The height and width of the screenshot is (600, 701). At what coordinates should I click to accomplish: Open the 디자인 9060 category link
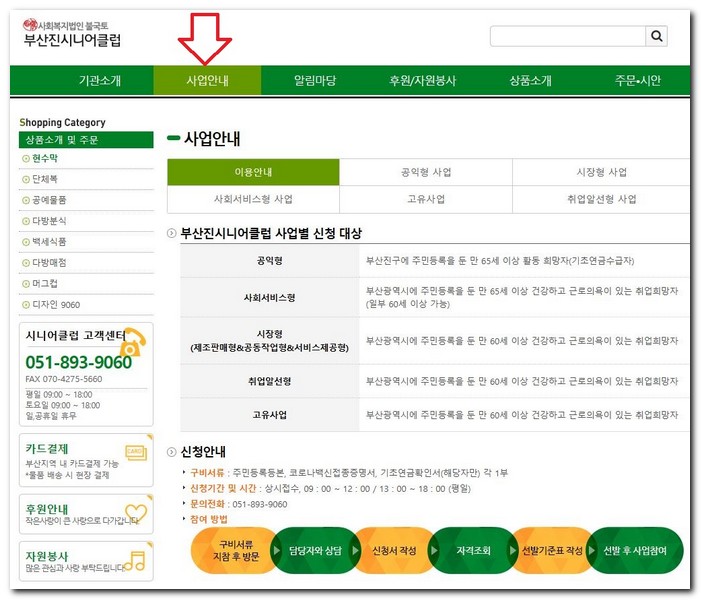tap(56, 305)
